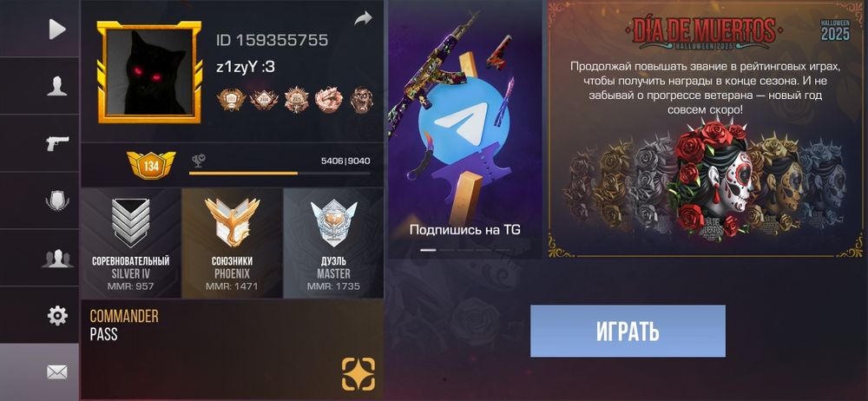Open the friends group sidebar icon
Viewport: 868px width, 401px height.
coord(57,258)
